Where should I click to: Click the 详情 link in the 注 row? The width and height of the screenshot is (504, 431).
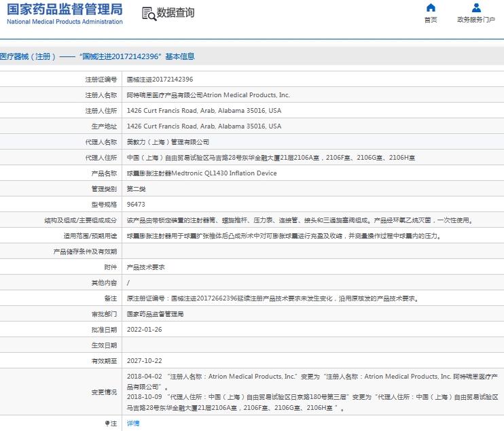[133, 424]
